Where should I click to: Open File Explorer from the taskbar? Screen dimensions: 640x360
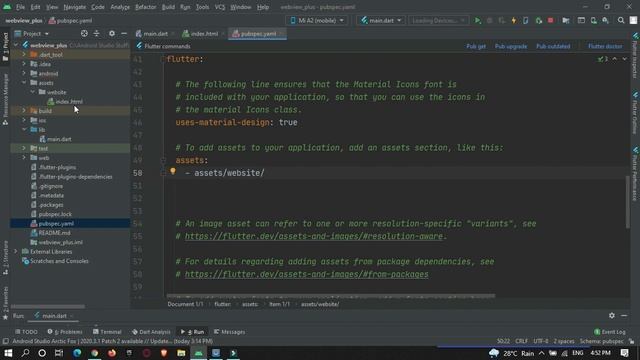tap(181, 353)
